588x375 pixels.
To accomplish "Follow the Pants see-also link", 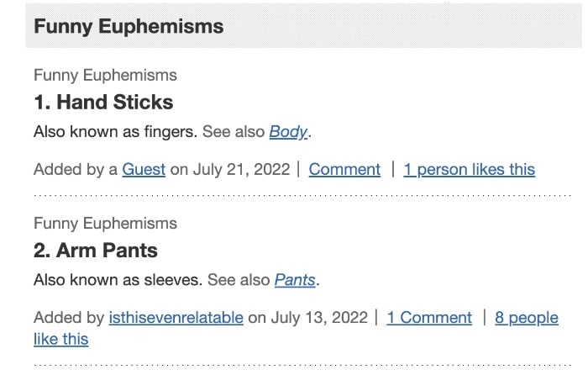I will point(295,280).
